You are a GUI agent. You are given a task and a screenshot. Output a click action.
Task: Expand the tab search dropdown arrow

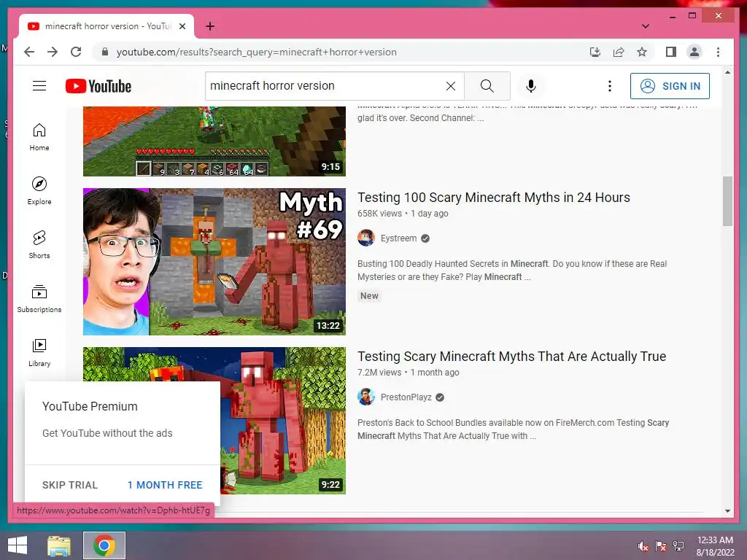646,26
